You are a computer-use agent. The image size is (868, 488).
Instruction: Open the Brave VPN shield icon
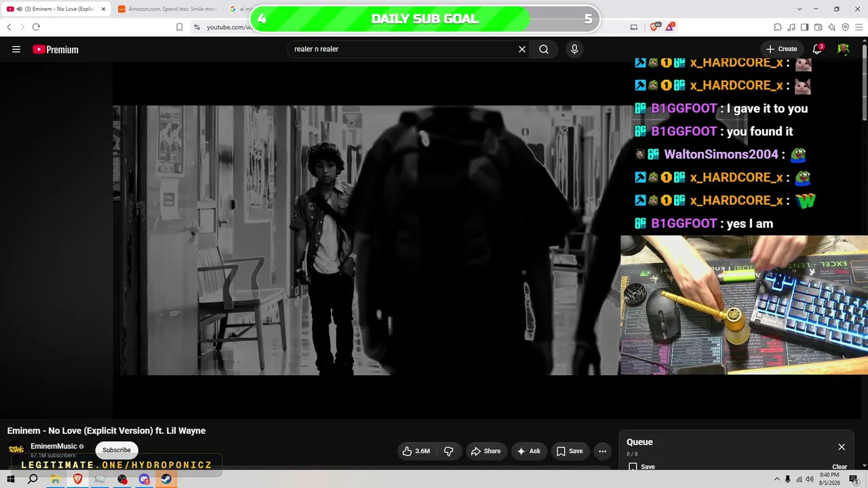tap(846, 27)
